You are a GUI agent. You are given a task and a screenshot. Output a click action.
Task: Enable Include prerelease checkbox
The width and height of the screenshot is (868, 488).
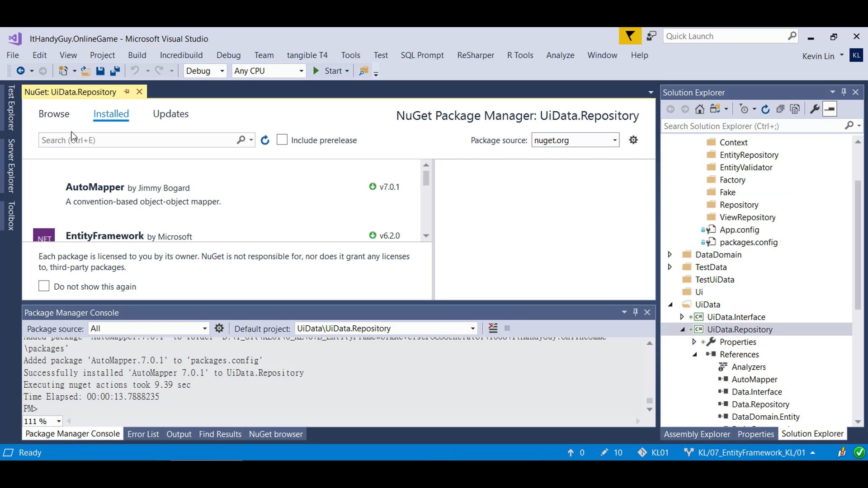pyautogui.click(x=282, y=140)
